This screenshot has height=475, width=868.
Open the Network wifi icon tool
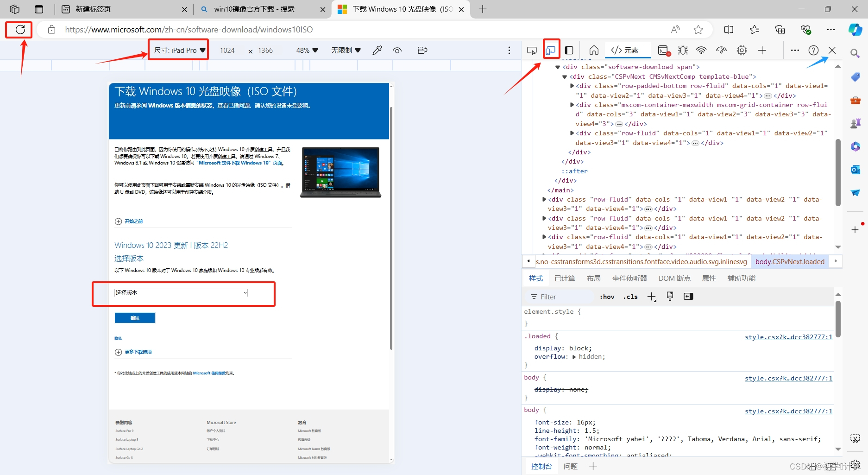coord(702,50)
